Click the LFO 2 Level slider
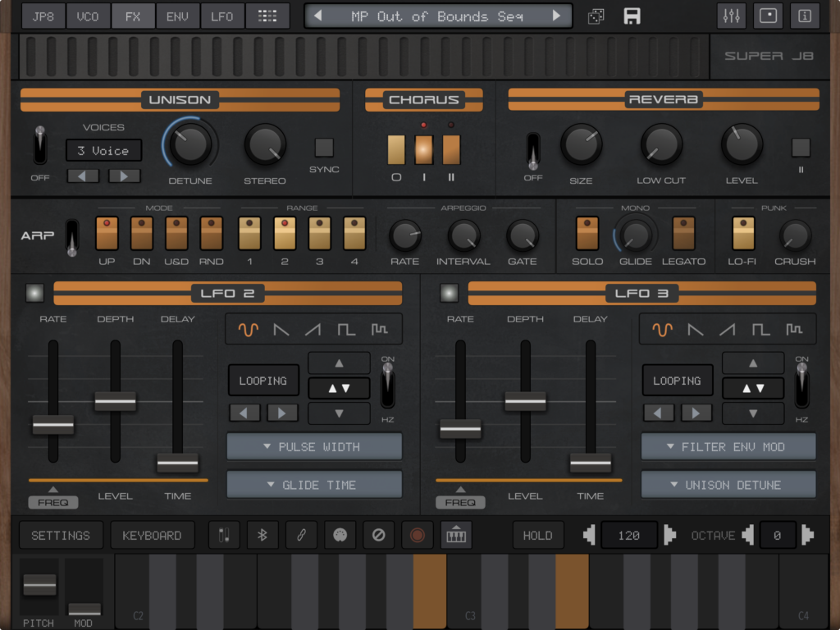The height and width of the screenshot is (630, 840). click(x=115, y=402)
